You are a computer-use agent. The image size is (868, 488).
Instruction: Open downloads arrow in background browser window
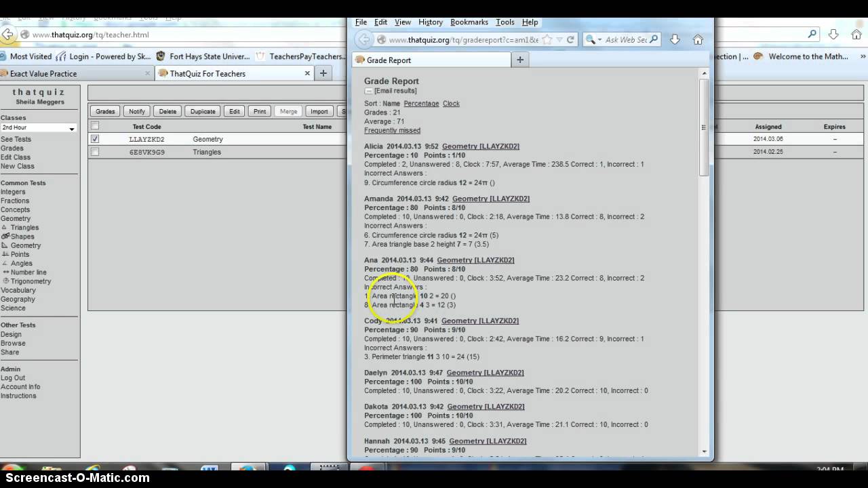(x=833, y=35)
